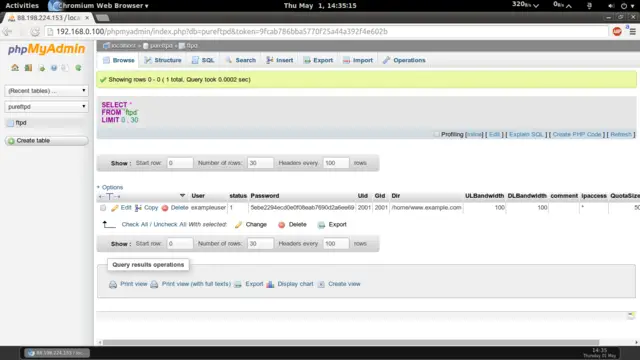Open the Import tab

[358, 60]
